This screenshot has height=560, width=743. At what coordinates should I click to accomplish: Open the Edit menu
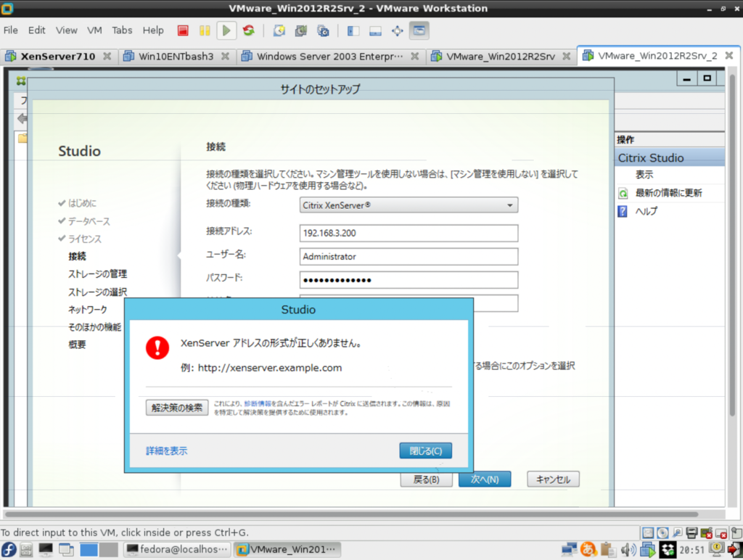pyautogui.click(x=36, y=30)
